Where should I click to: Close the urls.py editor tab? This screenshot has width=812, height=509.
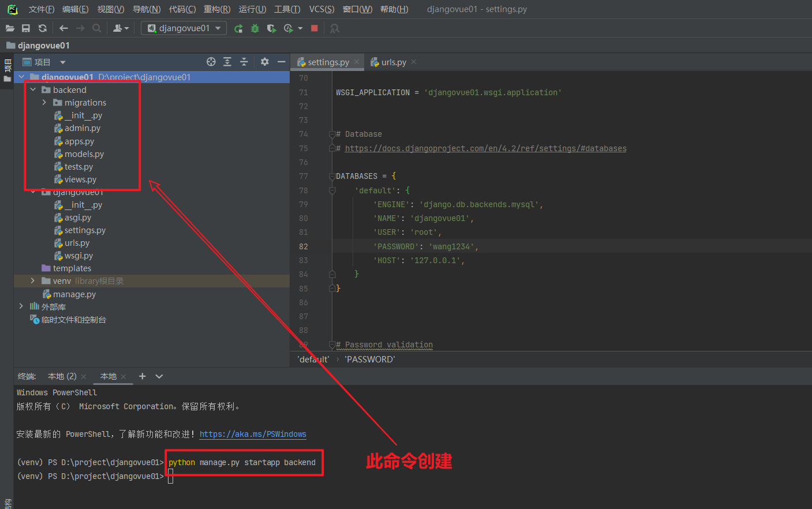pyautogui.click(x=414, y=62)
